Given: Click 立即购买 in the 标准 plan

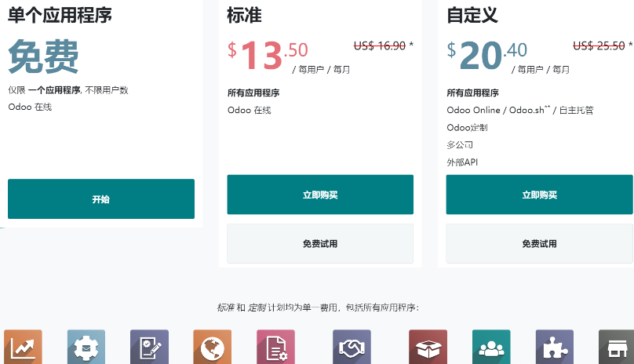Looking at the screenshot, I should pos(320,195).
